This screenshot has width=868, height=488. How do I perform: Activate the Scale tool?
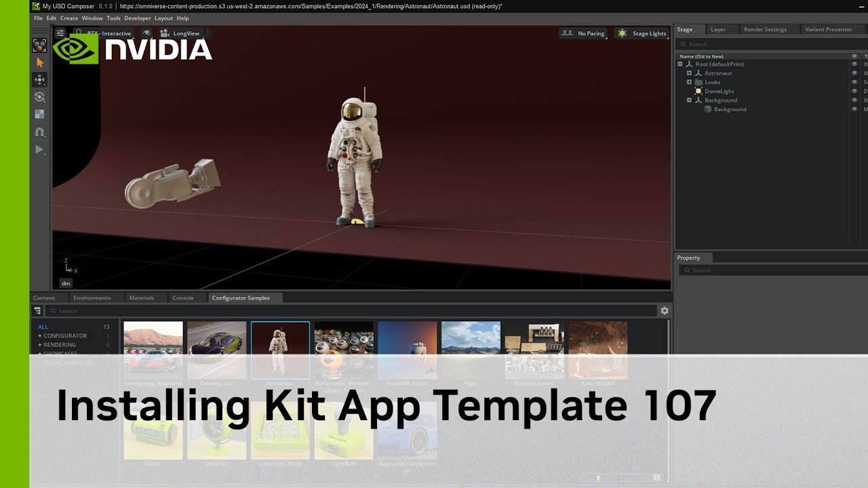click(39, 115)
